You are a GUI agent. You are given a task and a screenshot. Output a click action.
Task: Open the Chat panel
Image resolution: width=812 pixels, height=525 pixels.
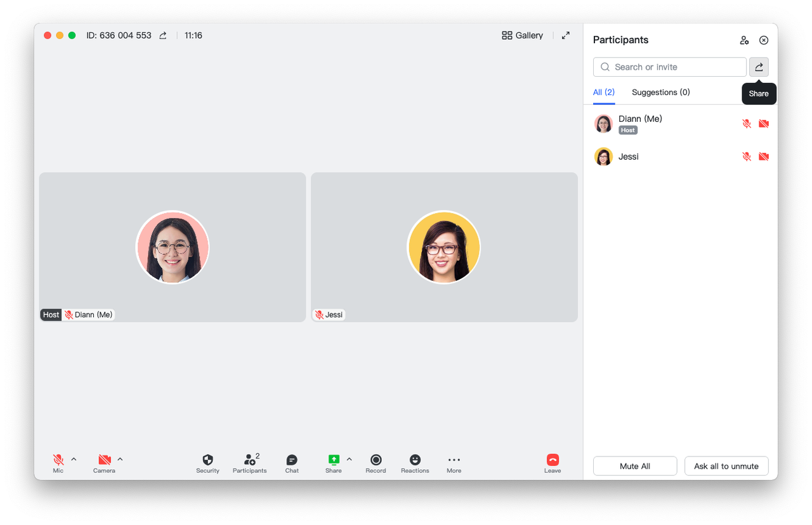292,463
